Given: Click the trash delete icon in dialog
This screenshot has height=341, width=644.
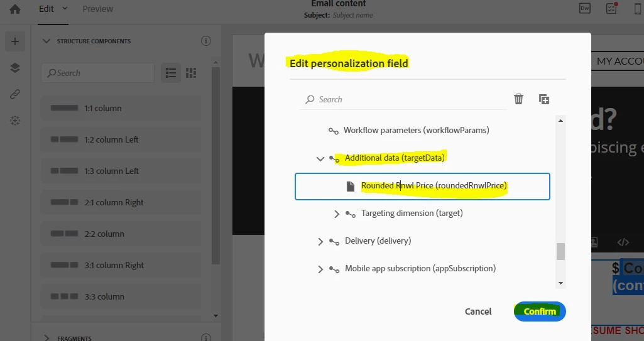Looking at the screenshot, I should (519, 99).
